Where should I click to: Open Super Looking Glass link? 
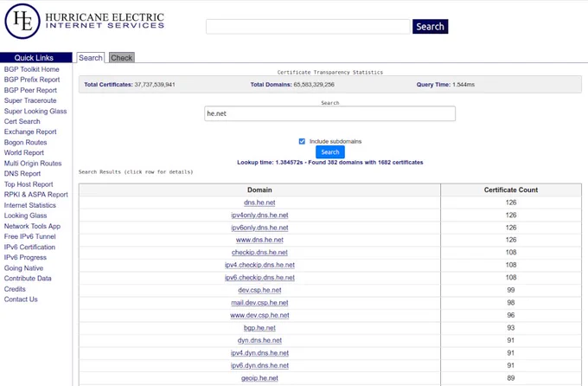click(x=35, y=111)
